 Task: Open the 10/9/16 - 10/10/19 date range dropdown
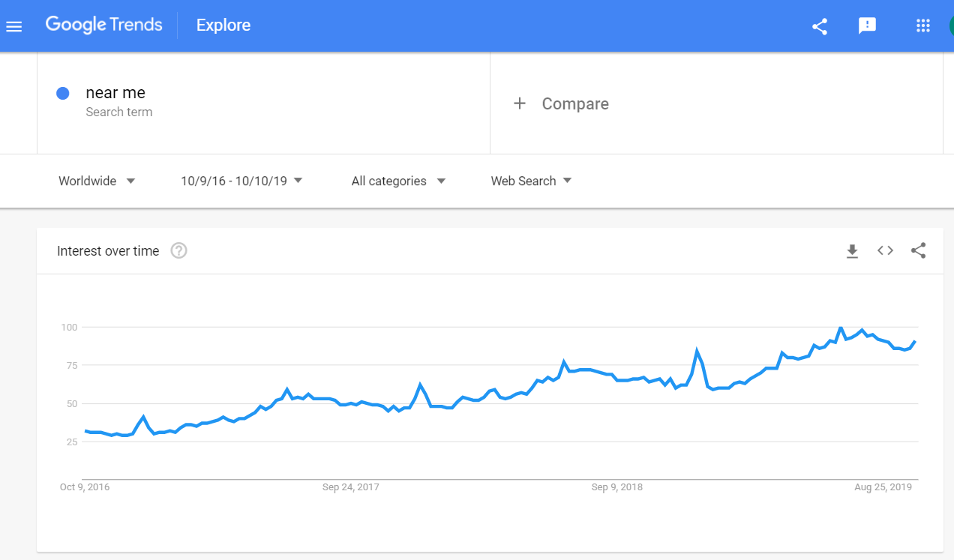point(241,181)
